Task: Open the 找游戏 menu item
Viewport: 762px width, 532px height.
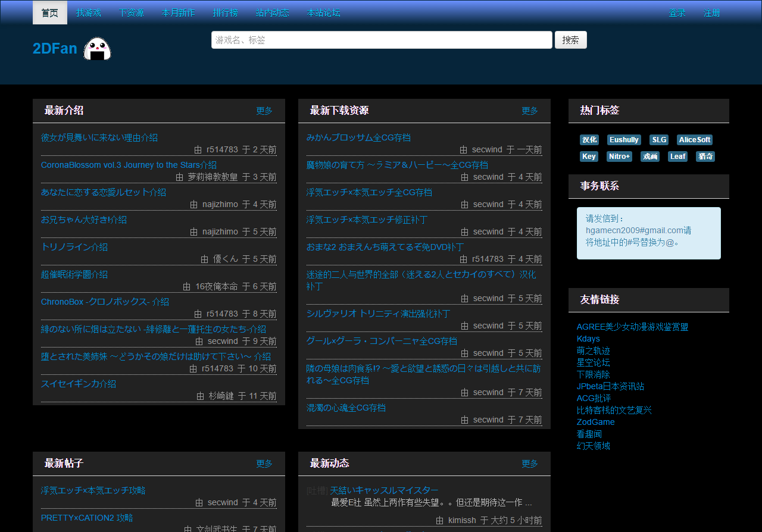Action: [89, 12]
